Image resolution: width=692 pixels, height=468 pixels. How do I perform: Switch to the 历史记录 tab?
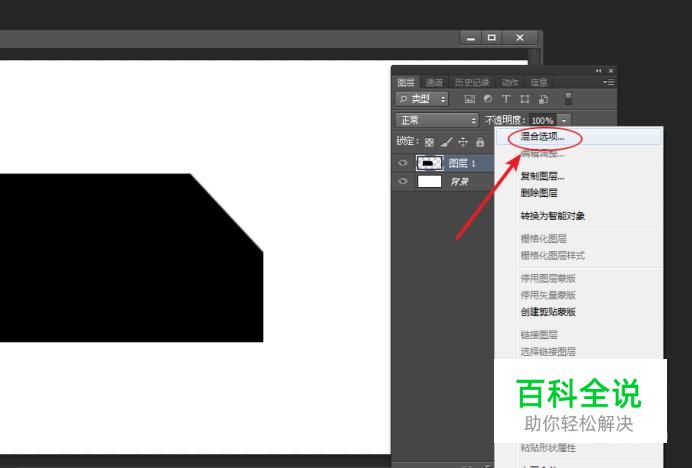click(472, 83)
